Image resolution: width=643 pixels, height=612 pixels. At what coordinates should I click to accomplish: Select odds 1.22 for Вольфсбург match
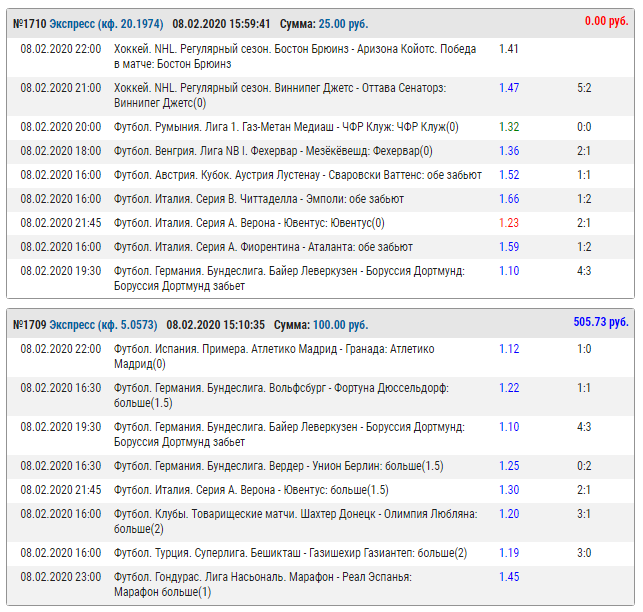tap(509, 388)
